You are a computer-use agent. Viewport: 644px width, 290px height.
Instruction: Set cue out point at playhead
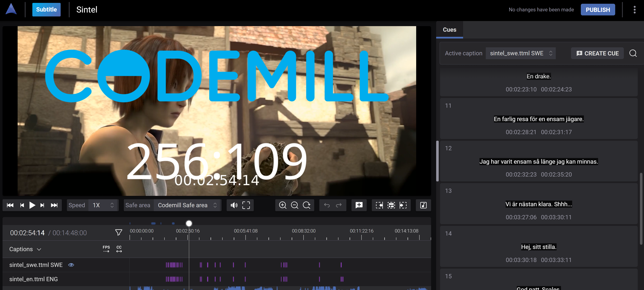(x=403, y=205)
